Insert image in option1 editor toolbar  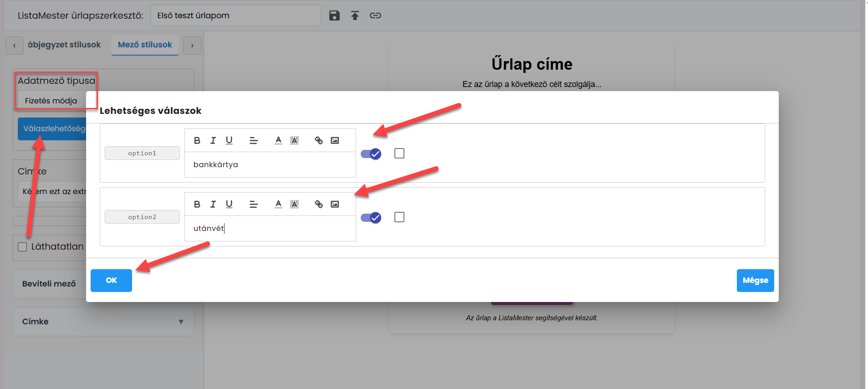pyautogui.click(x=335, y=140)
